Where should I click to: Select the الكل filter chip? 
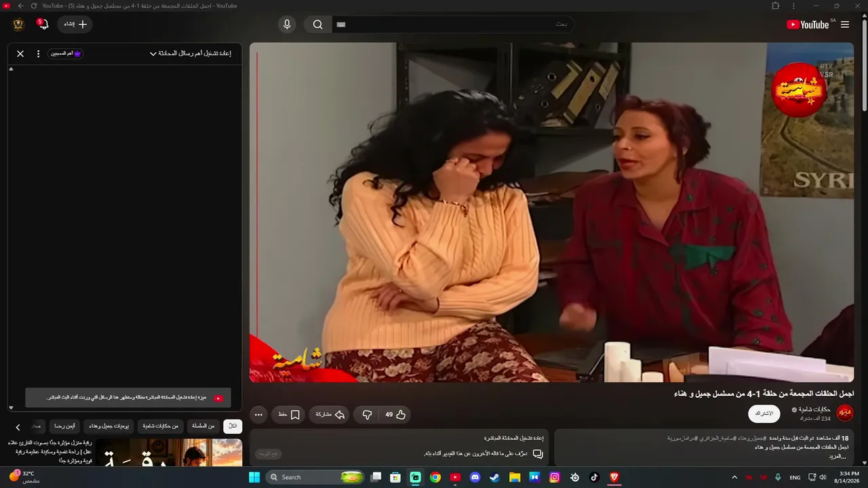(x=233, y=426)
